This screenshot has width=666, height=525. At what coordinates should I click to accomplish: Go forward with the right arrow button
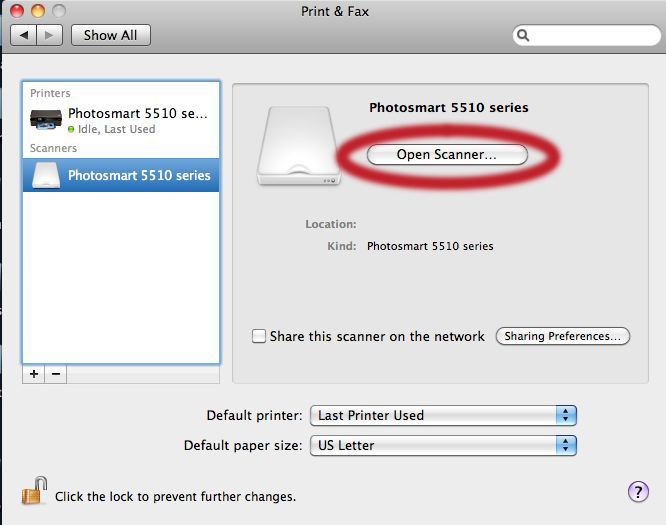pos(50,35)
